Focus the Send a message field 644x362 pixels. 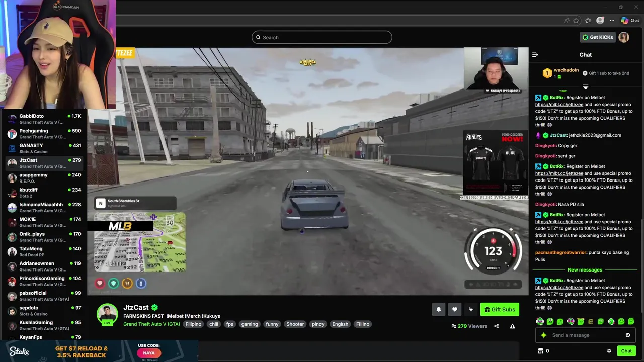coord(585,335)
